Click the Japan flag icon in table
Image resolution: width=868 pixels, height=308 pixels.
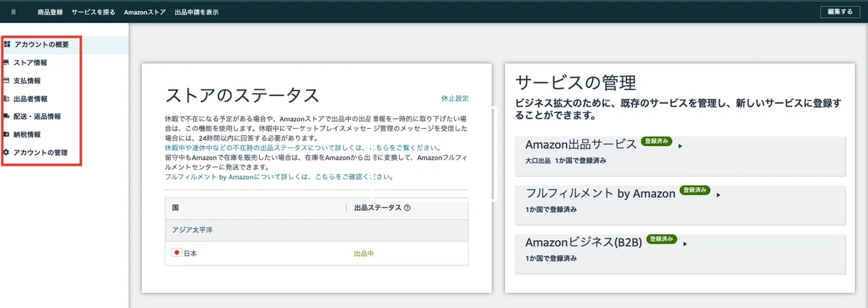click(176, 253)
